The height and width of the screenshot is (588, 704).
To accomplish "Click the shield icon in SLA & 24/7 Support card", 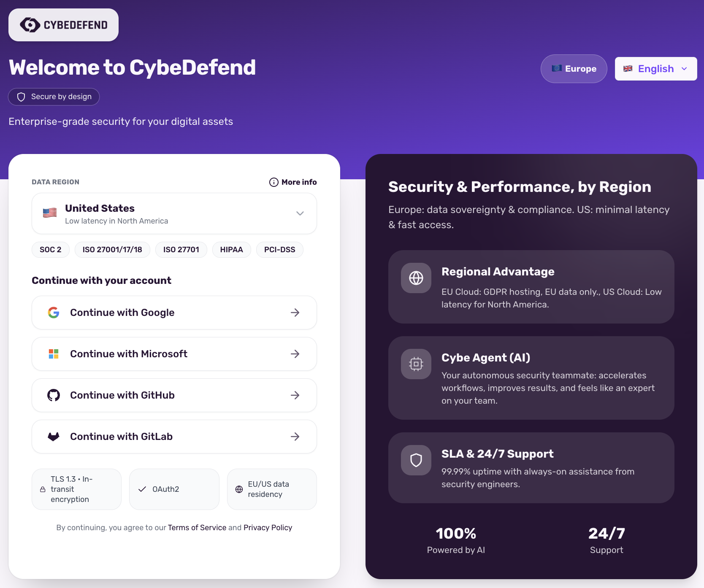I will (416, 460).
